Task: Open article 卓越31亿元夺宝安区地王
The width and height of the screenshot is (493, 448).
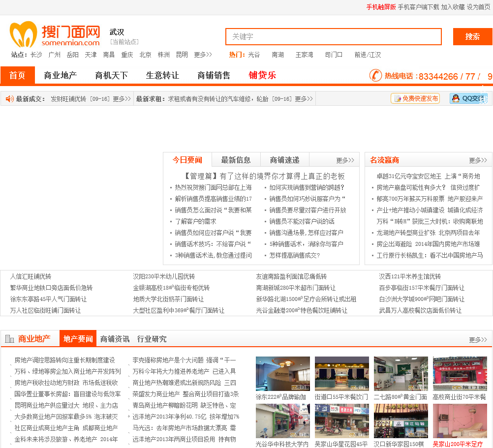Action: tap(428, 176)
